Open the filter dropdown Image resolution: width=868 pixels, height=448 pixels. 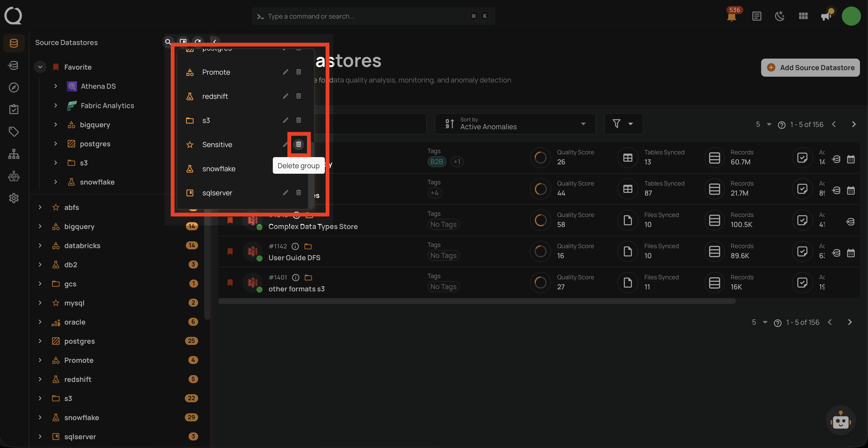click(623, 124)
